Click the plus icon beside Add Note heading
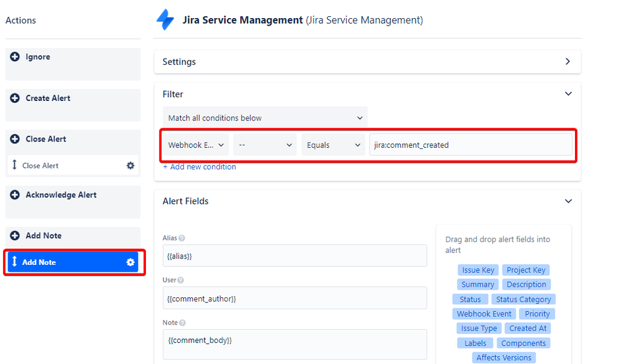Image resolution: width=623 pixels, height=364 pixels. pos(15,236)
